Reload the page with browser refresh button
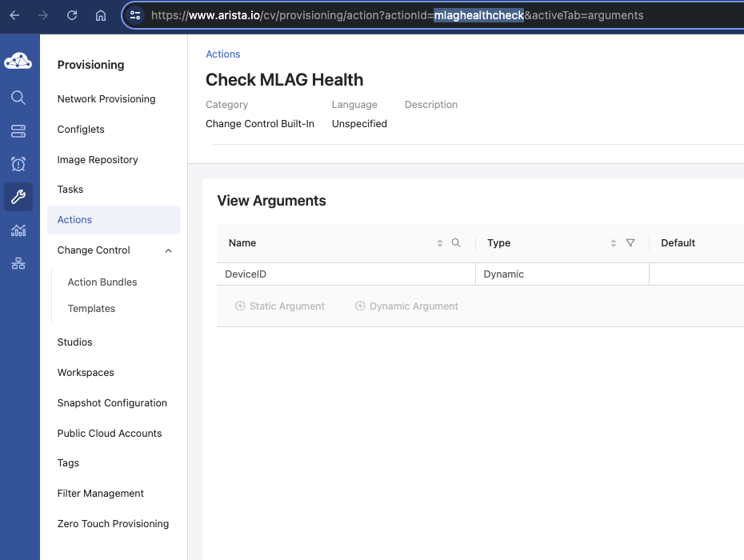Image resolution: width=744 pixels, height=560 pixels. [x=72, y=15]
